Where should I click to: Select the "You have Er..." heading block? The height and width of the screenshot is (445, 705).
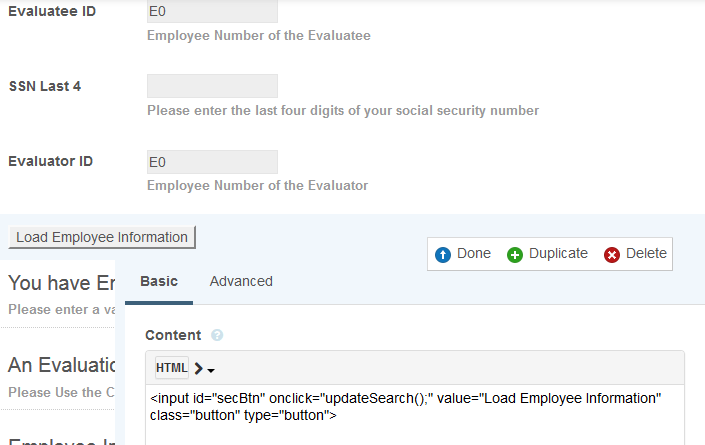click(x=62, y=284)
